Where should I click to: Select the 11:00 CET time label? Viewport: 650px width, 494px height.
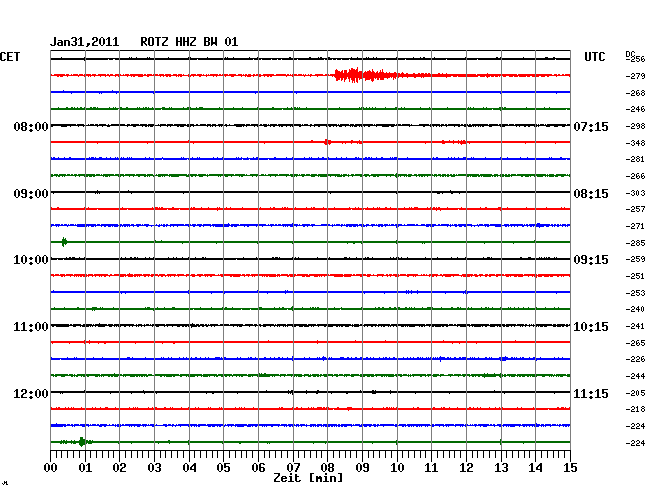click(31, 327)
